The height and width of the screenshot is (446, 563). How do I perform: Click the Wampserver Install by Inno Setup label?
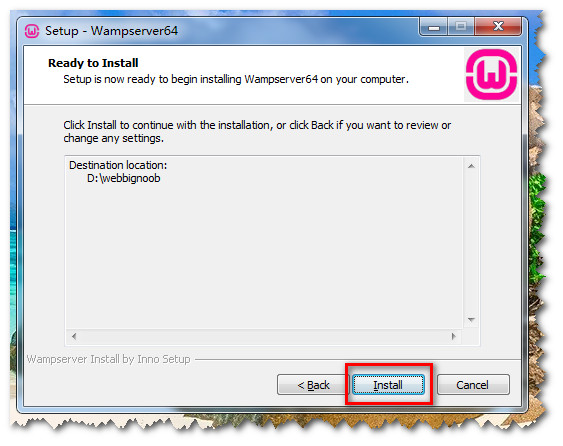pos(108,359)
